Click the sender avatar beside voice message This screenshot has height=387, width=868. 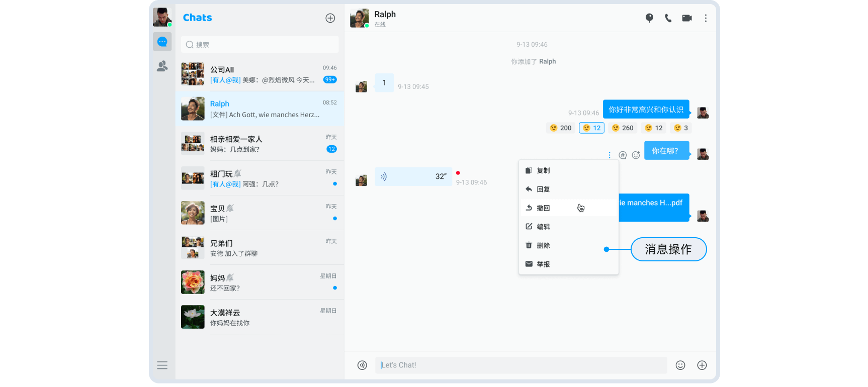[361, 180]
